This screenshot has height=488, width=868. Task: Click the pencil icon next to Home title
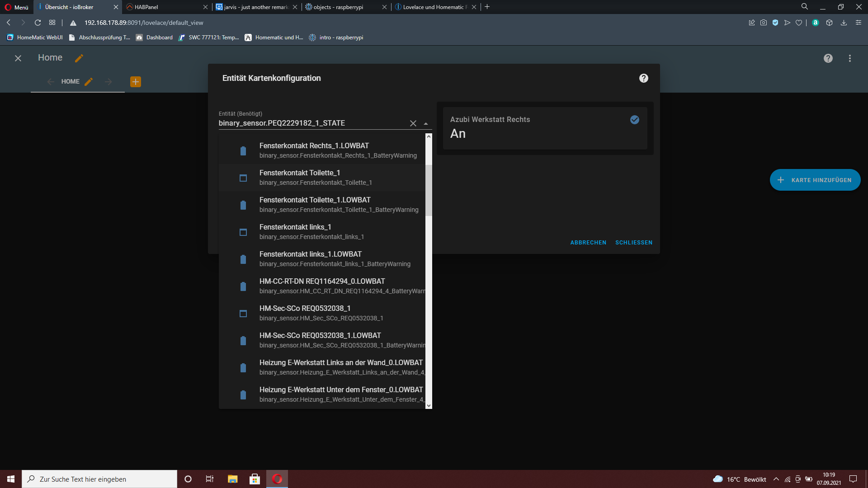(79, 58)
